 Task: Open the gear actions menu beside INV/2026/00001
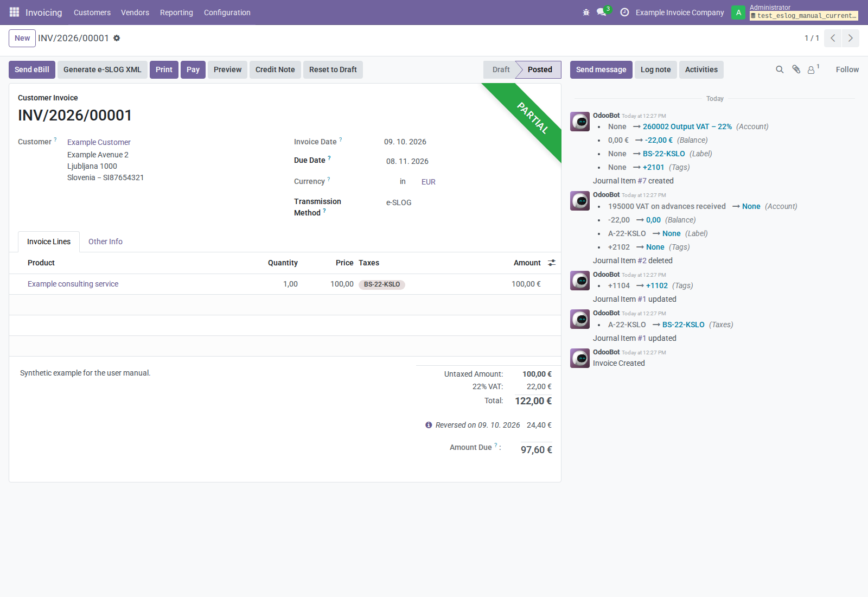117,38
